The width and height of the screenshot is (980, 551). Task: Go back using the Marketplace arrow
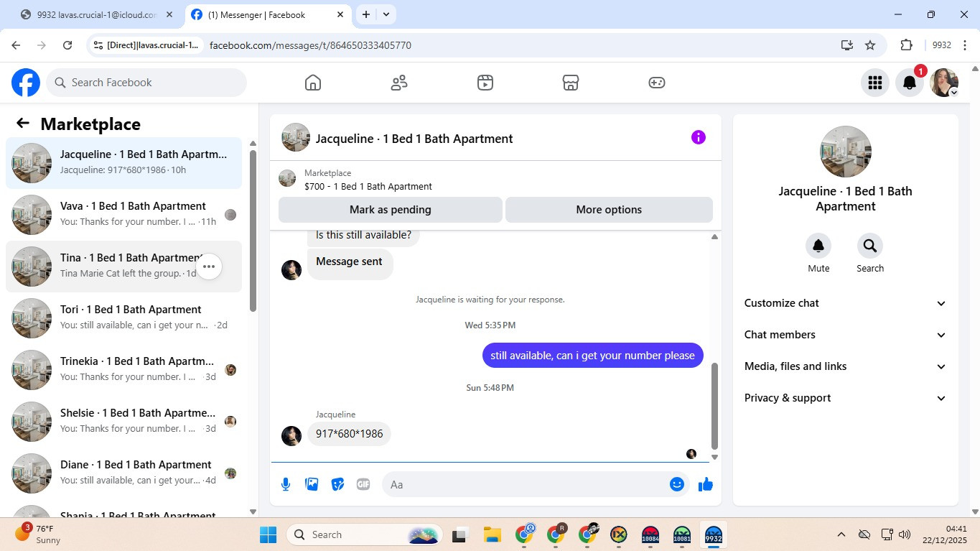(x=23, y=124)
